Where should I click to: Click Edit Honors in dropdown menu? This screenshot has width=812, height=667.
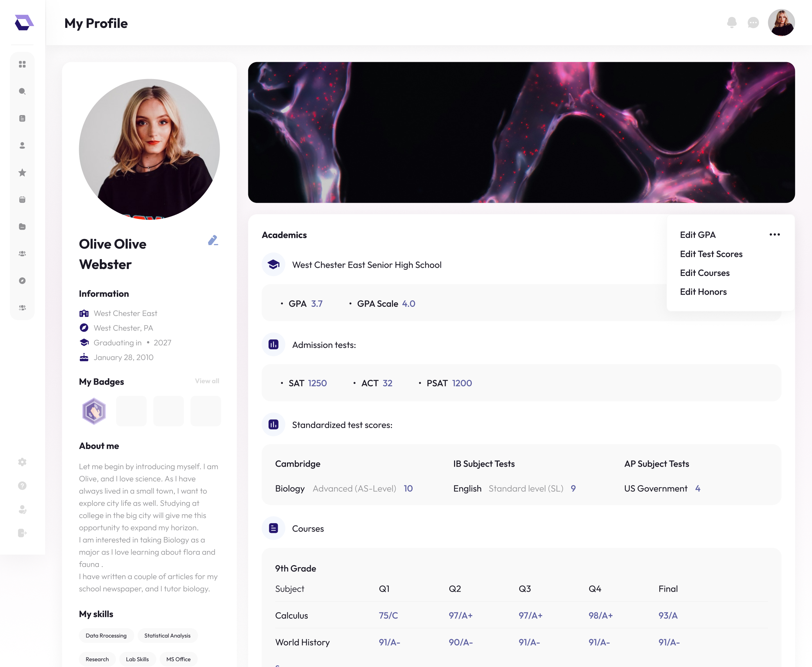[703, 292]
